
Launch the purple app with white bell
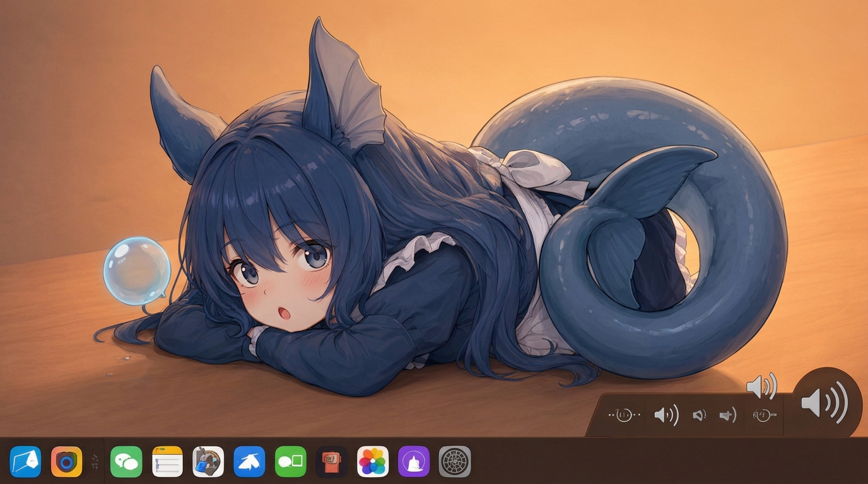pyautogui.click(x=414, y=462)
